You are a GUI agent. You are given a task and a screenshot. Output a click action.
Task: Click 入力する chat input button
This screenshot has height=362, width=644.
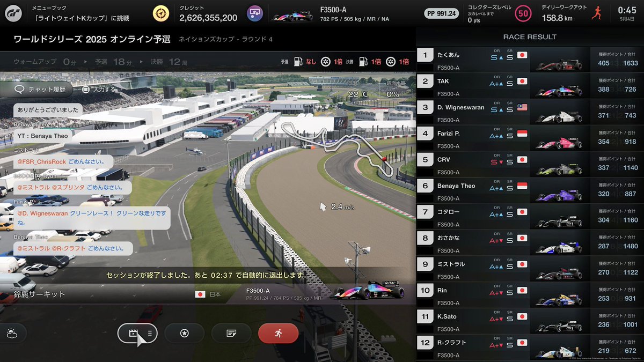tap(99, 90)
